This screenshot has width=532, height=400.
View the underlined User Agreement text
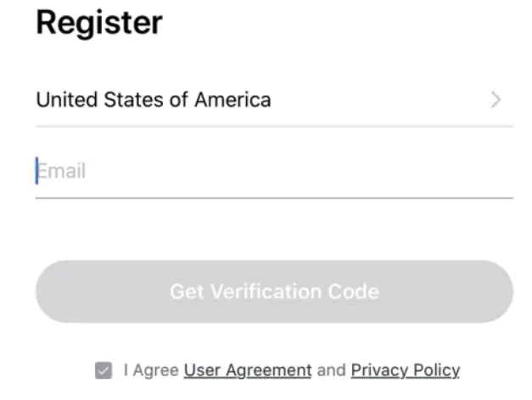248,370
